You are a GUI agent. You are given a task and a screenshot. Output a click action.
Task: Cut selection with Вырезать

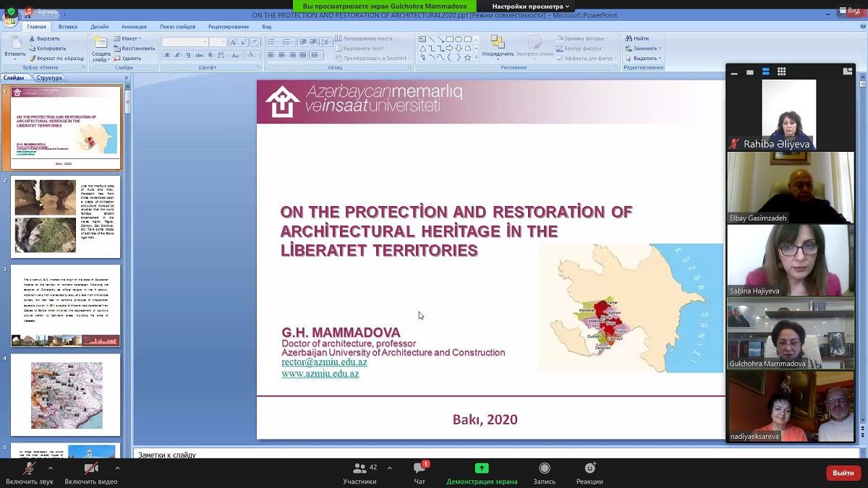[44, 38]
